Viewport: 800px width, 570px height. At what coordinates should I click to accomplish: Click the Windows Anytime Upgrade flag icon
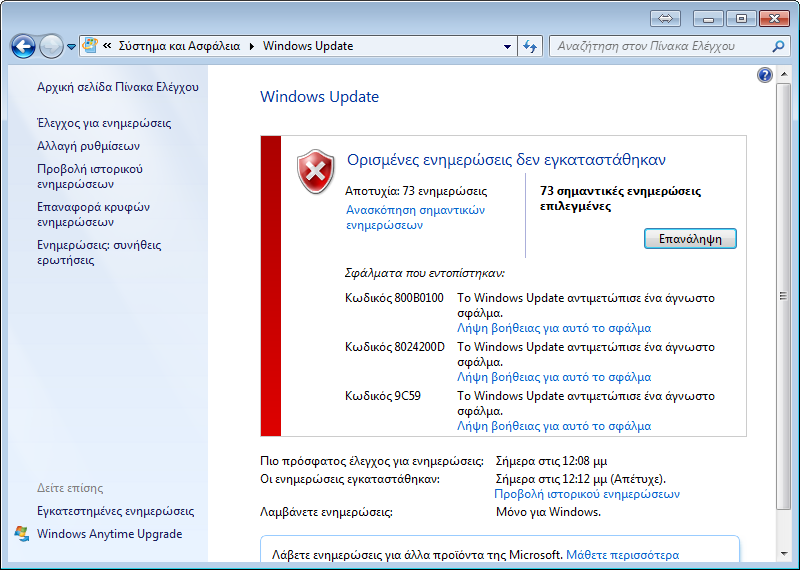(x=21, y=534)
